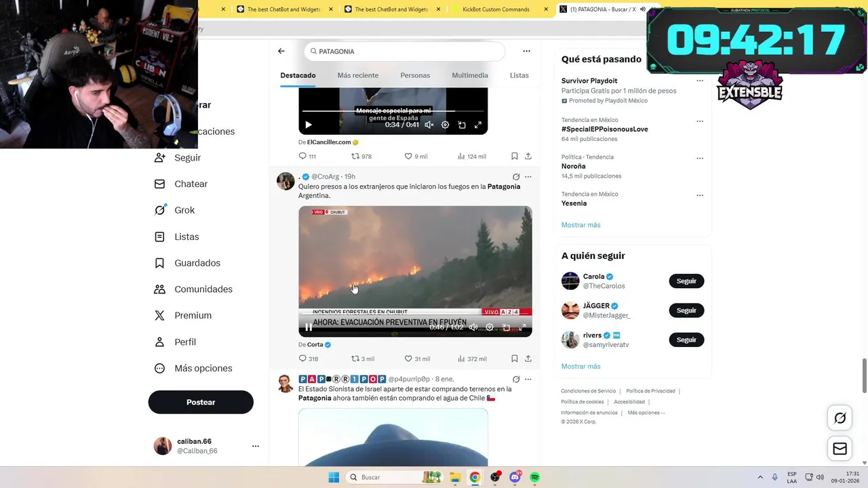868x488 pixels.
Task: Bookmark the @CroArg wildfire post
Action: (515, 359)
